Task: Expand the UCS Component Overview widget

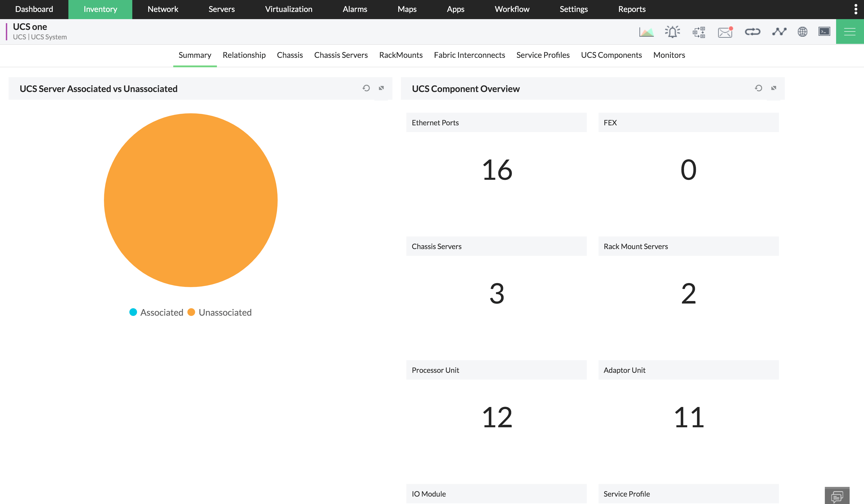Action: point(774,88)
